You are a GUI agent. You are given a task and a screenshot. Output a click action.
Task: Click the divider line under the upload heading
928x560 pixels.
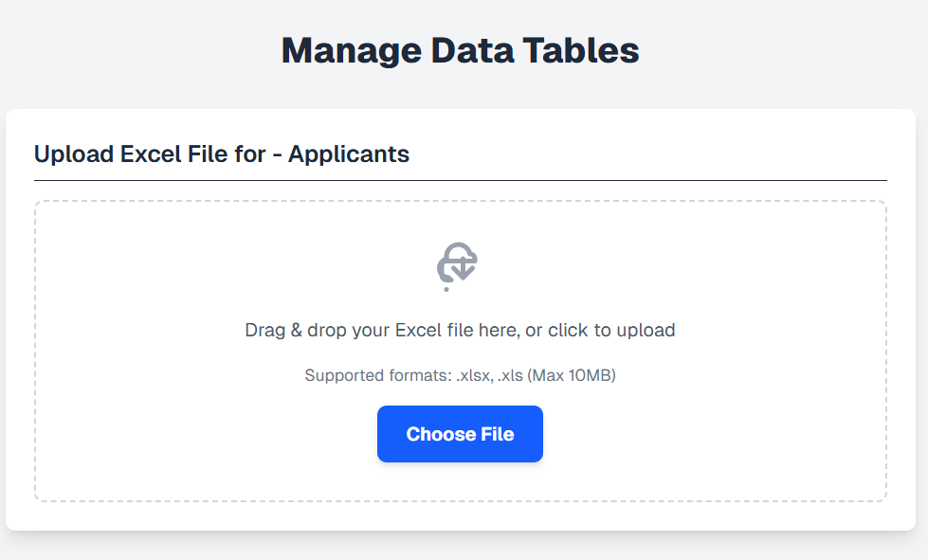pyautogui.click(x=460, y=176)
